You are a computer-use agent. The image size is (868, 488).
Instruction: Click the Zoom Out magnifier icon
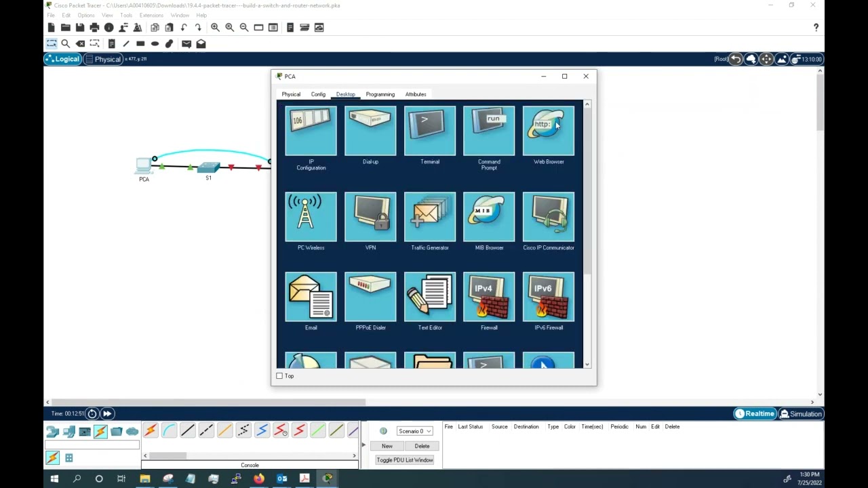244,27
